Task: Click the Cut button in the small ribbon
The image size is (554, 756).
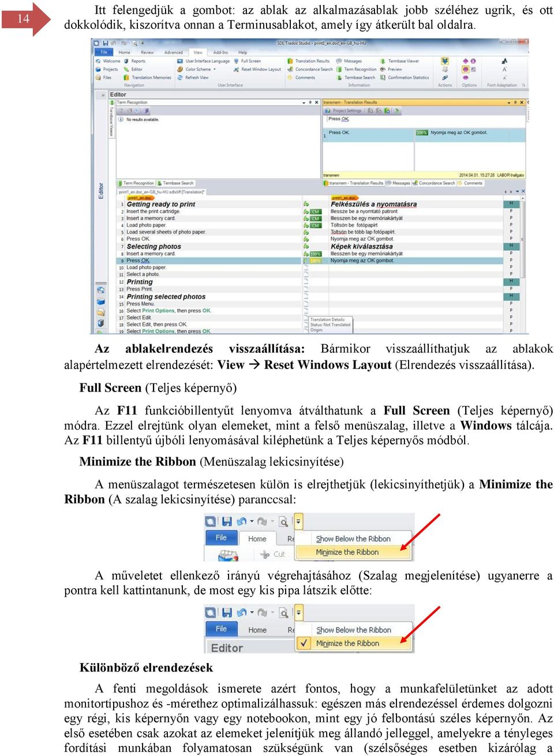Action: (273, 554)
